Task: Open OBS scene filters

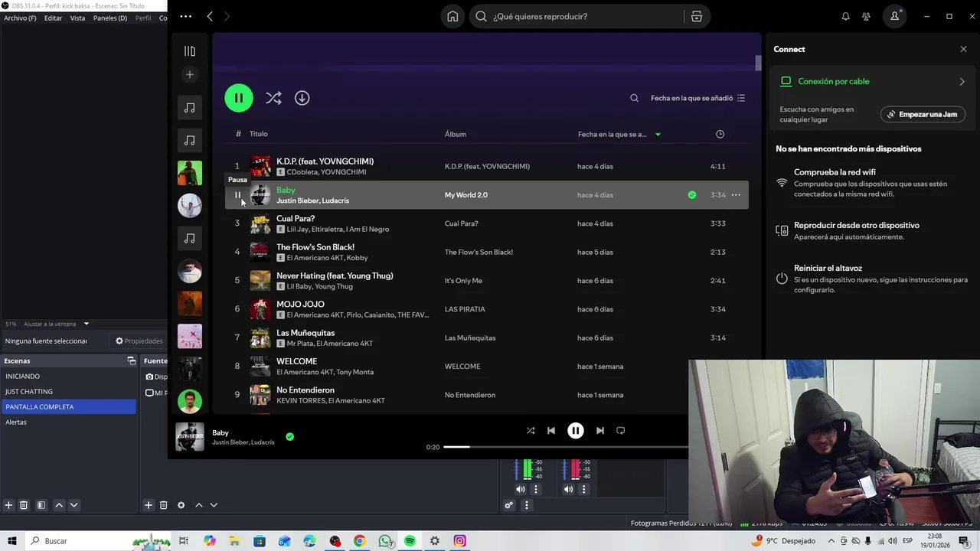Action: pos(41,505)
